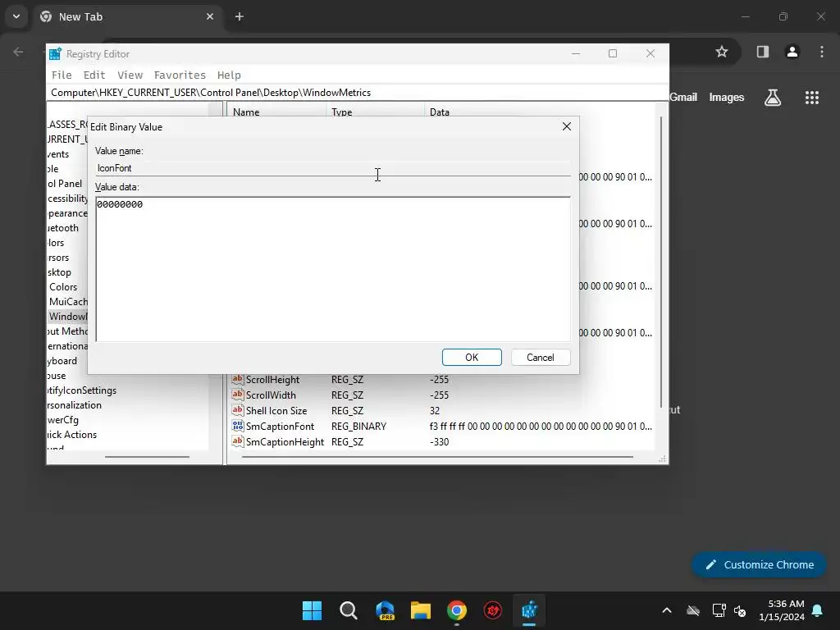Image resolution: width=840 pixels, height=630 pixels.
Task: Open the Search Labs flask icon
Action: point(773,98)
